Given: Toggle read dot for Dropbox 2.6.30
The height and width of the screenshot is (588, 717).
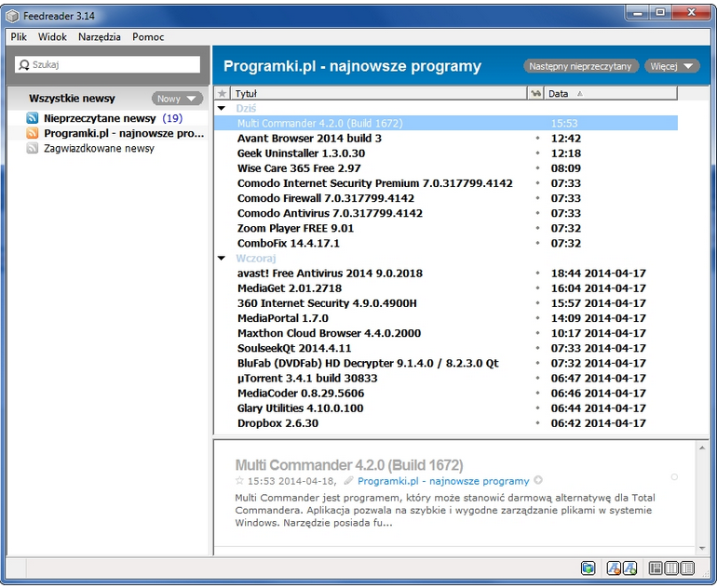Looking at the screenshot, I should (x=538, y=423).
